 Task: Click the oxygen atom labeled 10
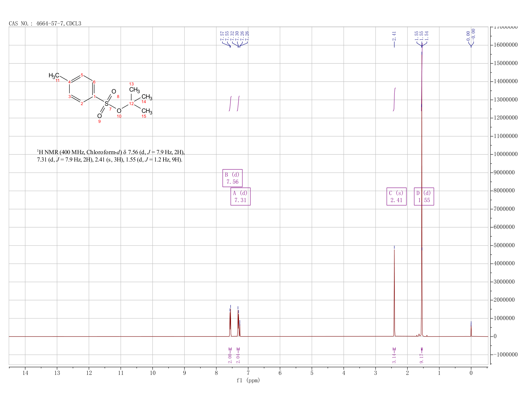tap(119, 111)
